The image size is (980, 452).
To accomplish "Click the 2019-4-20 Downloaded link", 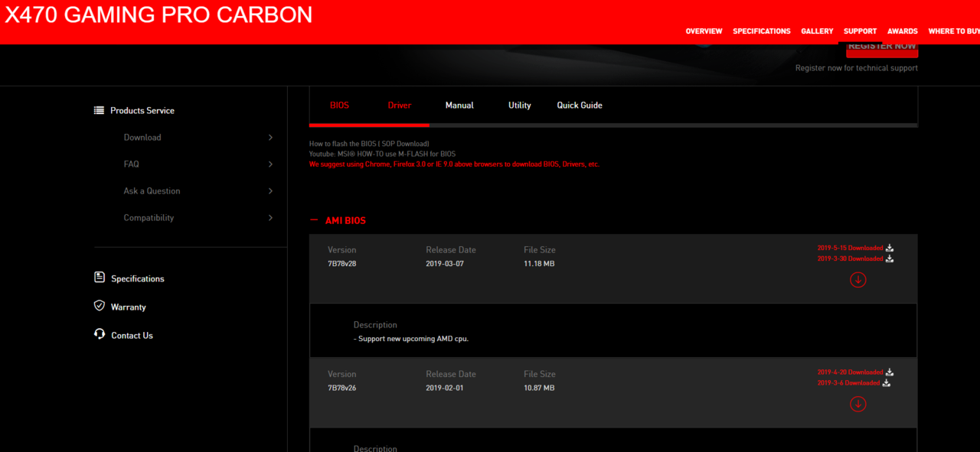I will tap(850, 372).
